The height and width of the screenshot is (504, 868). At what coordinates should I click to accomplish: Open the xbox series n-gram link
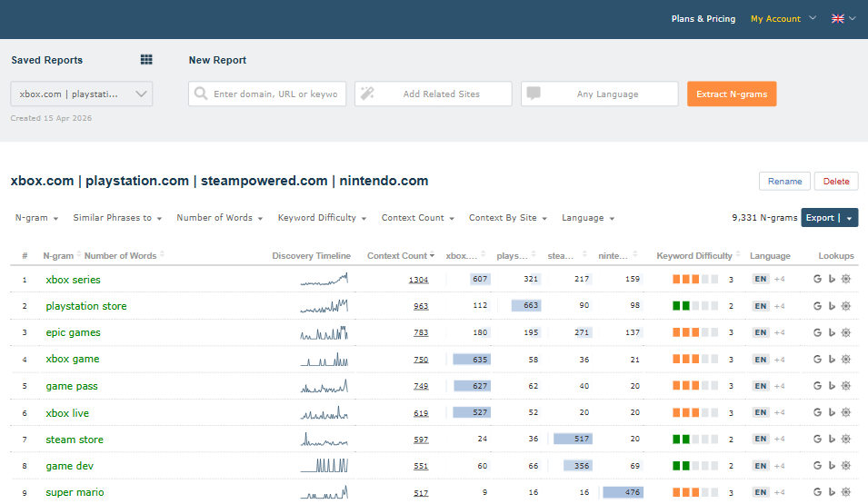[73, 280]
